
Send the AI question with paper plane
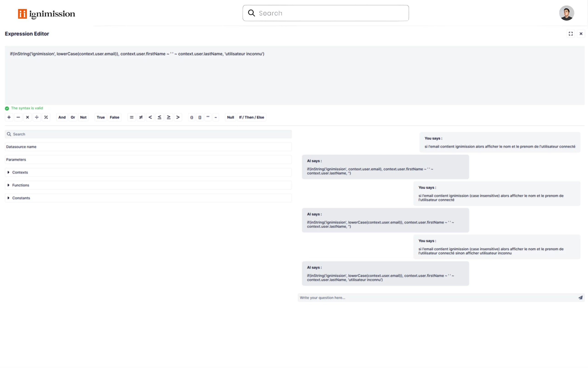(x=580, y=297)
